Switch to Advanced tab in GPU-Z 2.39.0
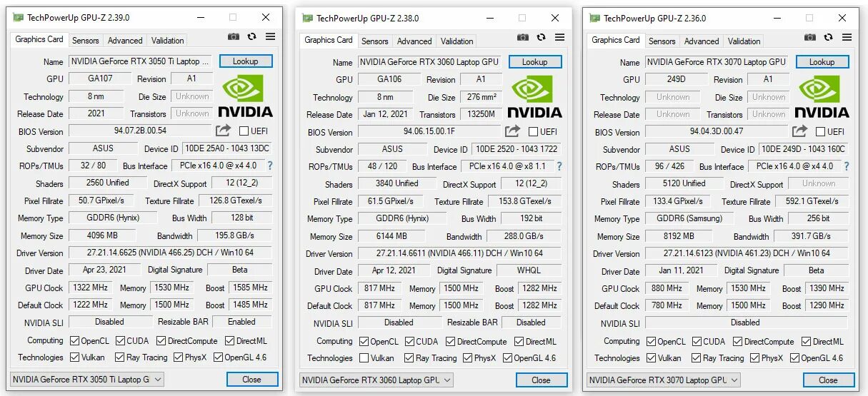Viewport: 868px width, 396px height. coord(126,41)
